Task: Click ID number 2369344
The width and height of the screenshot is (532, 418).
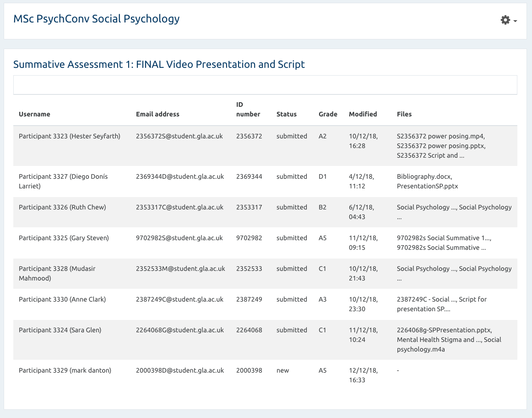Action: pyautogui.click(x=249, y=176)
